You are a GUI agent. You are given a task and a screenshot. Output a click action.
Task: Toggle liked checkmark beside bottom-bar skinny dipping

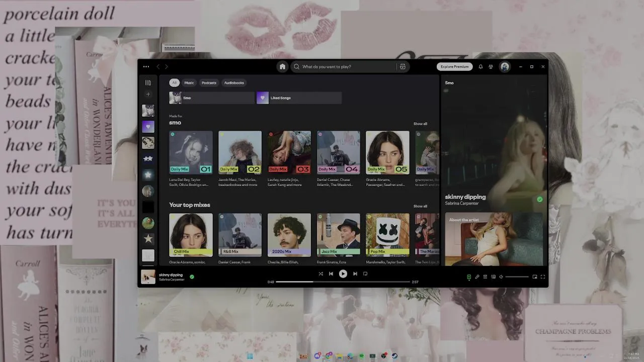point(192,277)
